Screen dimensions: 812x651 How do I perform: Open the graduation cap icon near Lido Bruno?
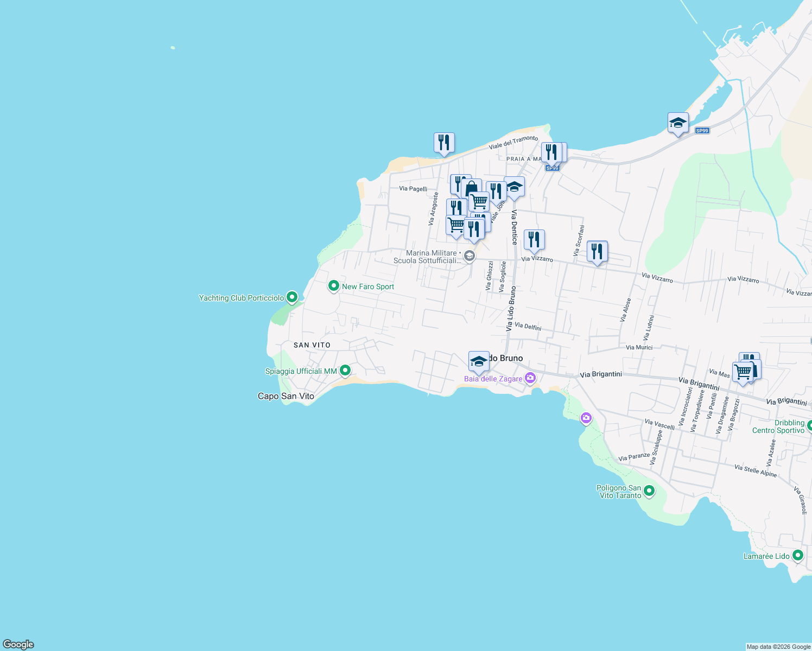point(478,361)
